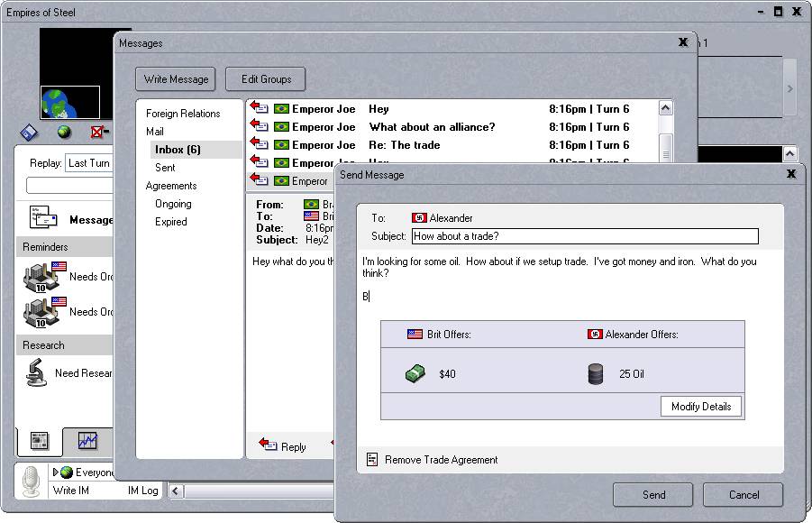Click the blue diamond icon below the minimap
Image resolution: width=812 pixels, height=523 pixels.
(30, 133)
